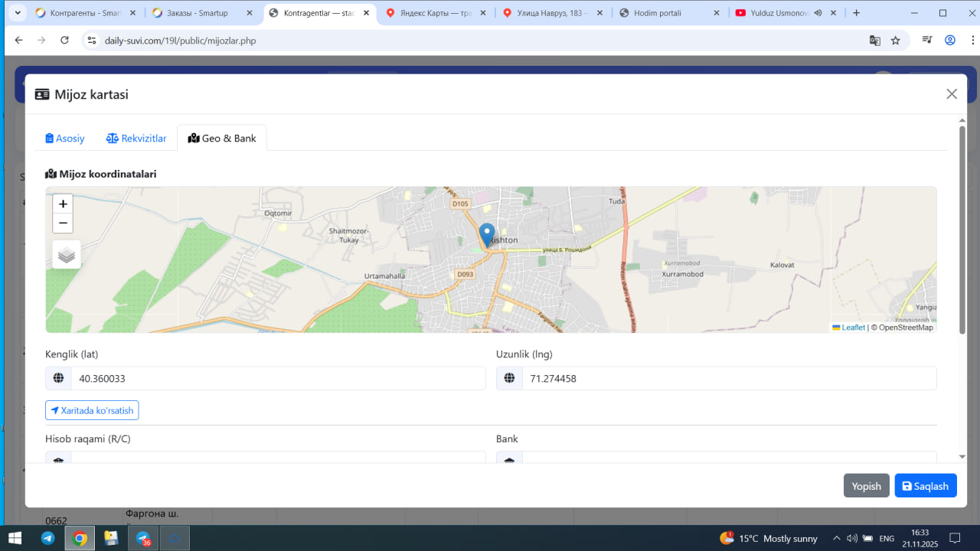
Task: Open a new browser tab
Action: pyautogui.click(x=856, y=13)
